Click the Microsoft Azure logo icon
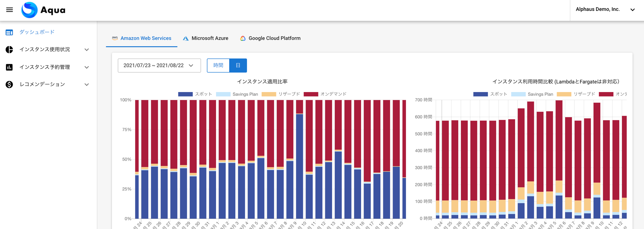The width and height of the screenshot is (644, 229). [186, 38]
